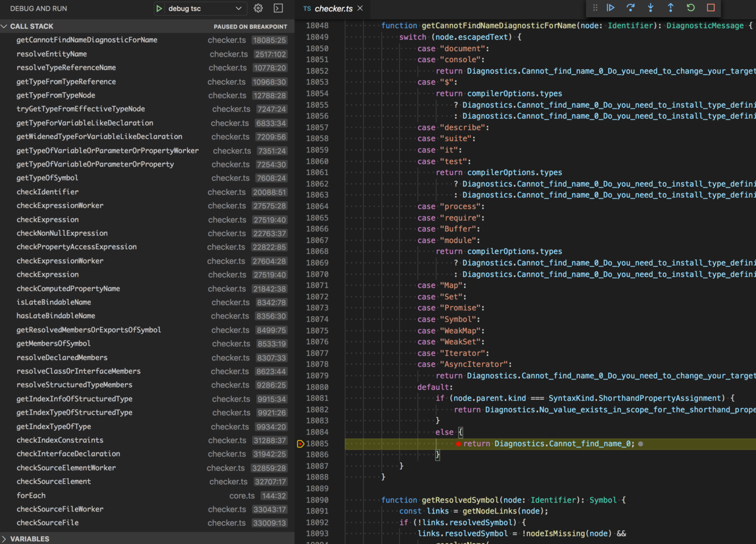Switch to the checker.ts editor tab
This screenshot has width=756, height=544.
[333, 9]
